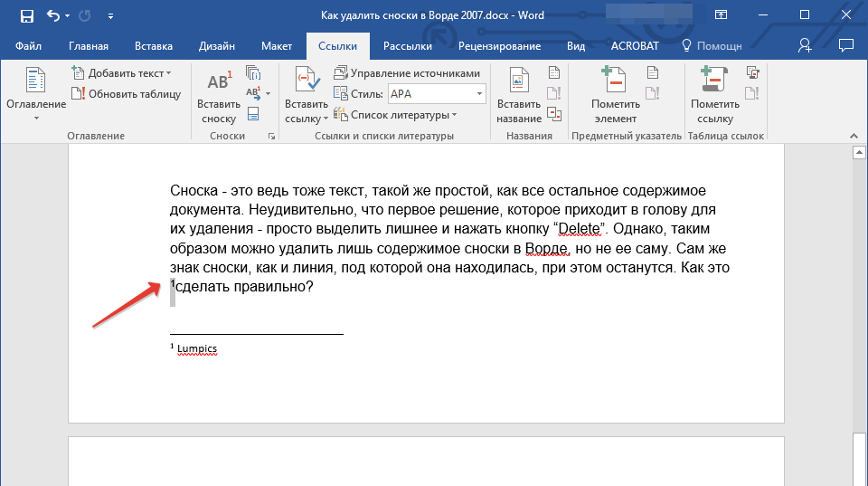The width and height of the screenshot is (868, 486).
Task: Insert an endnote using the small icon
Action: (253, 73)
